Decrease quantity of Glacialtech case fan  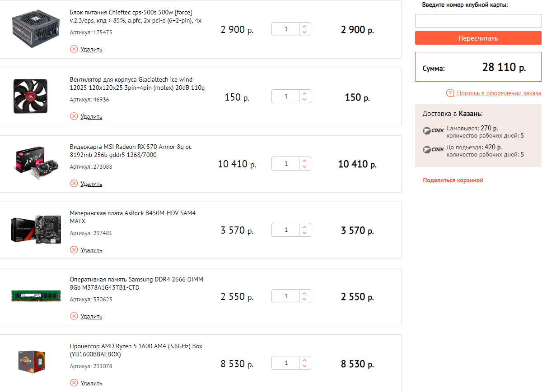304,100
